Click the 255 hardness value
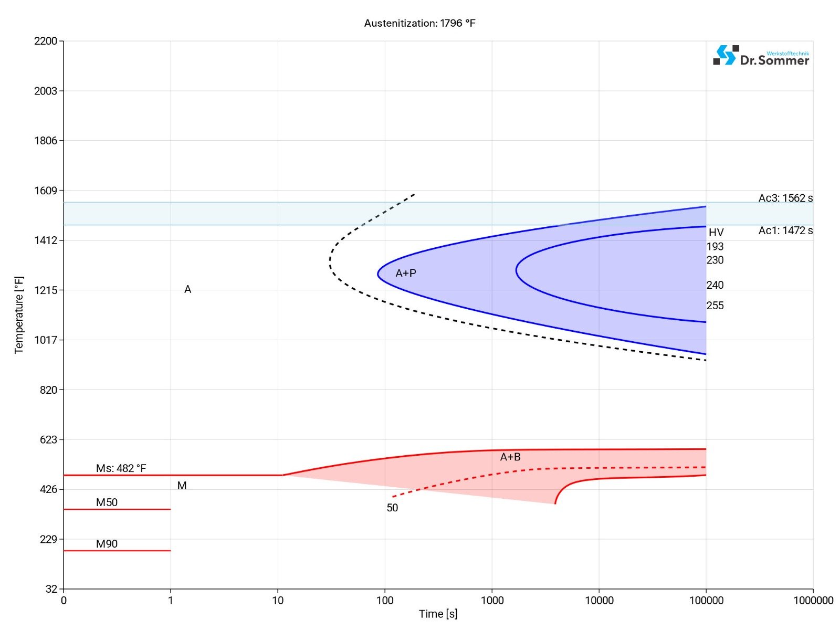Viewport: 840px width, 630px height. 715,306
